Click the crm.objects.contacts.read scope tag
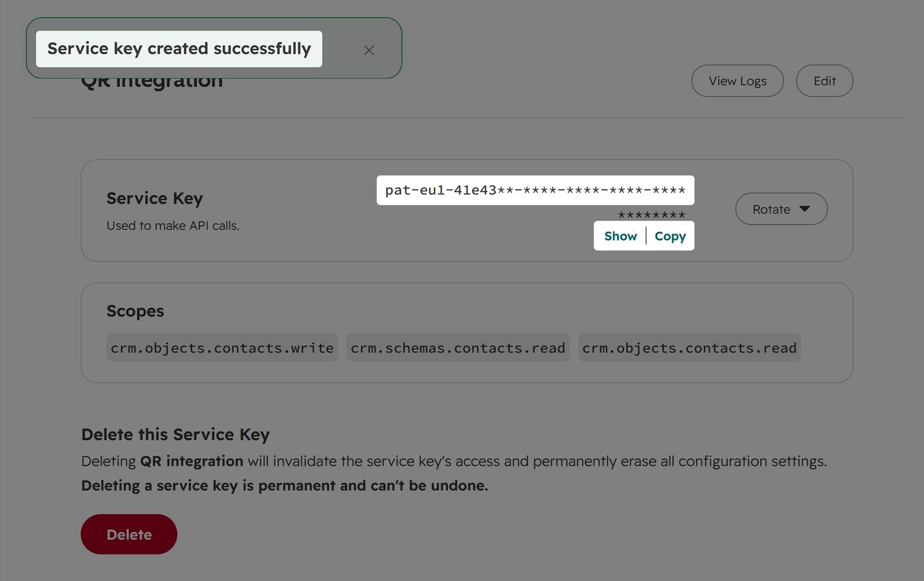This screenshot has height=581, width=924. click(x=690, y=348)
